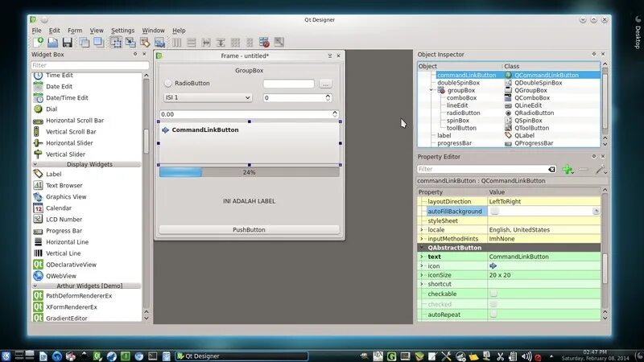Screen dimensions: 644x362
Task: Expand the shortcut property
Action: click(422, 284)
